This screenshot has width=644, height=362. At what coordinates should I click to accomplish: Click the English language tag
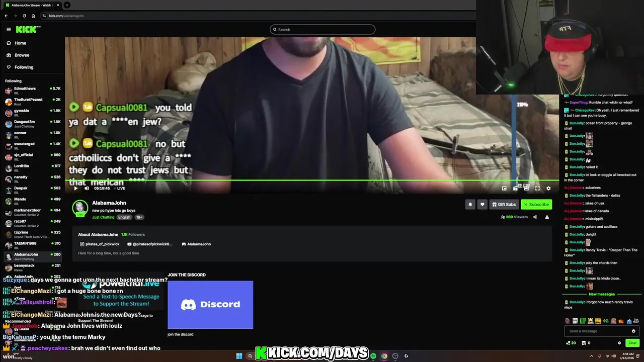124,217
